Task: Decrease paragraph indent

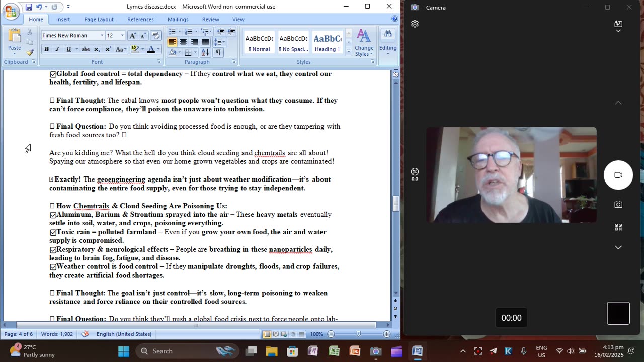Action: click(220, 32)
